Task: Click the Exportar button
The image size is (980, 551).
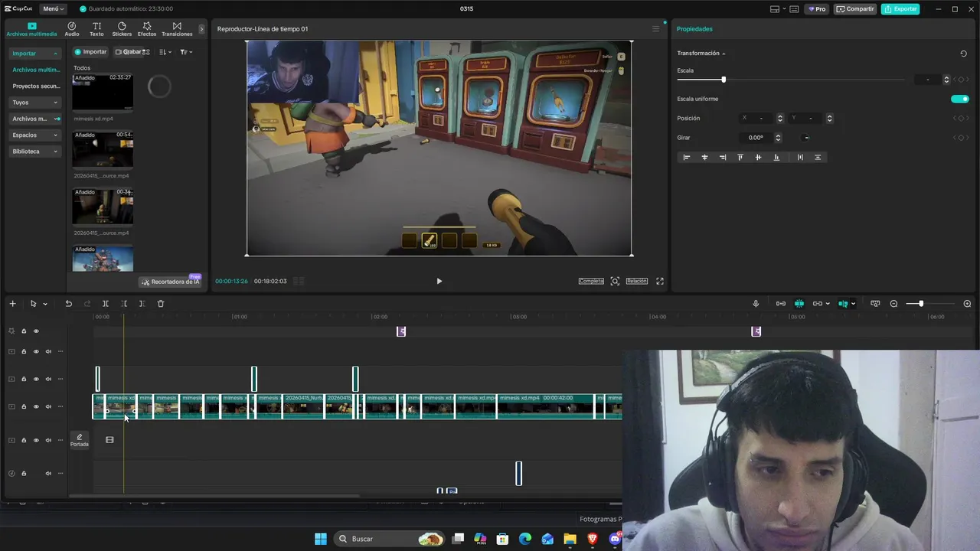Action: point(900,9)
